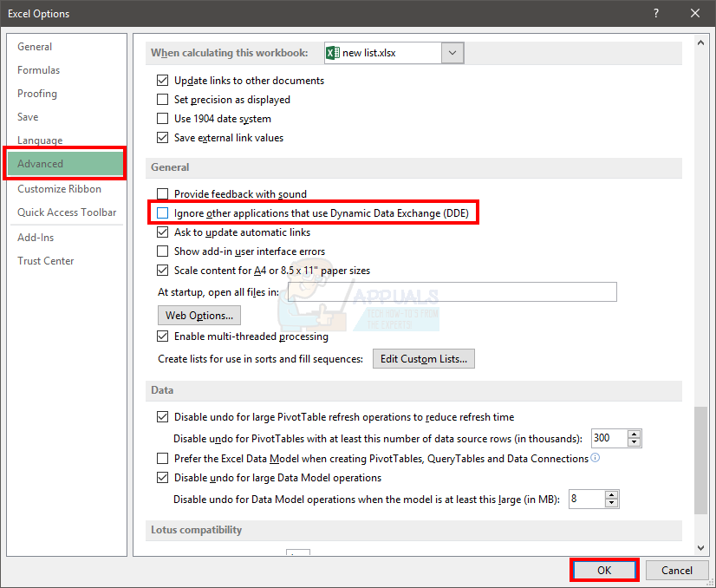Viewport: 716px width, 588px height.
Task: Uncheck Save external link values
Action: [x=163, y=138]
